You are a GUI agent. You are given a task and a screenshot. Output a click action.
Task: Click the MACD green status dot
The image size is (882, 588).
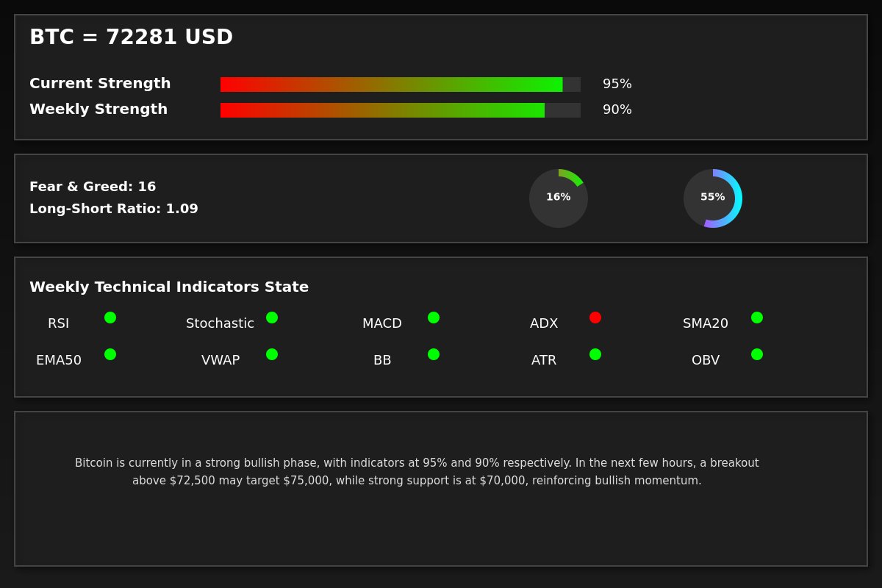434,318
